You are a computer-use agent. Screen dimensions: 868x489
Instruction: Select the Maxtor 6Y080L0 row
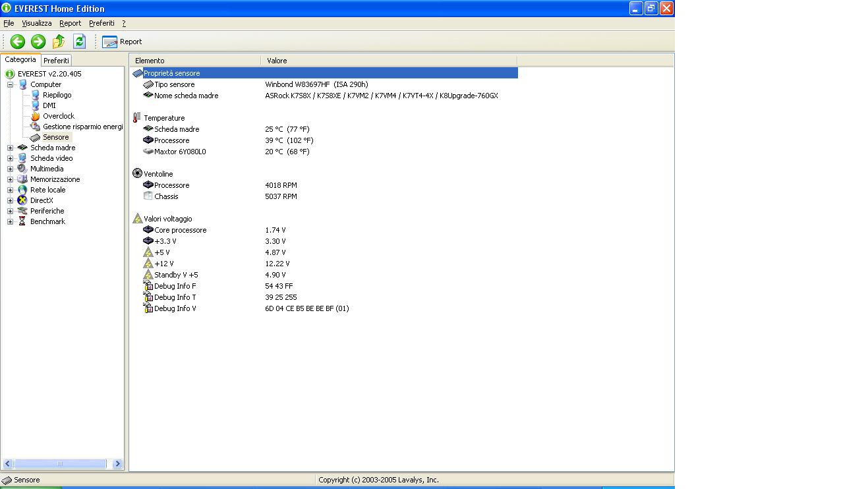tap(325, 152)
